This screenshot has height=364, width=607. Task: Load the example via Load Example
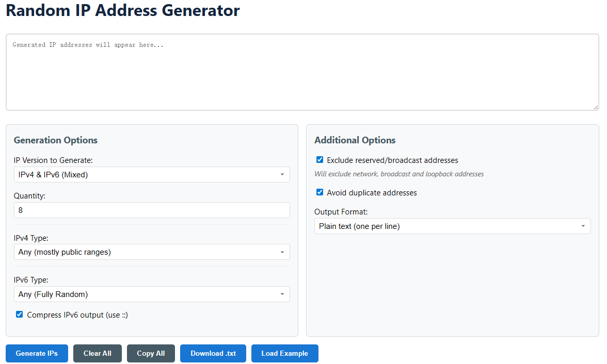click(284, 353)
